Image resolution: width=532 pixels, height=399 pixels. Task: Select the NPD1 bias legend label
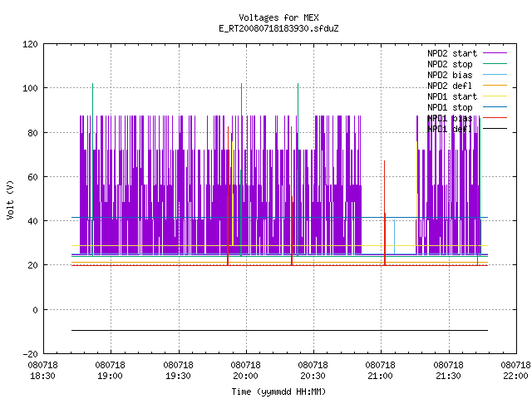(450, 118)
